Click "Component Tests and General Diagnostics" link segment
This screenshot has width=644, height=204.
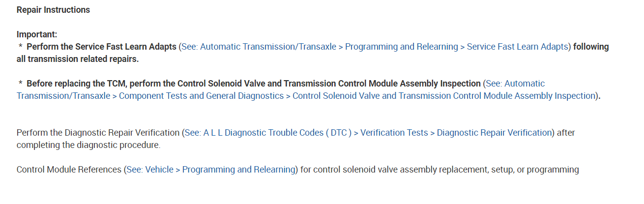(x=201, y=96)
